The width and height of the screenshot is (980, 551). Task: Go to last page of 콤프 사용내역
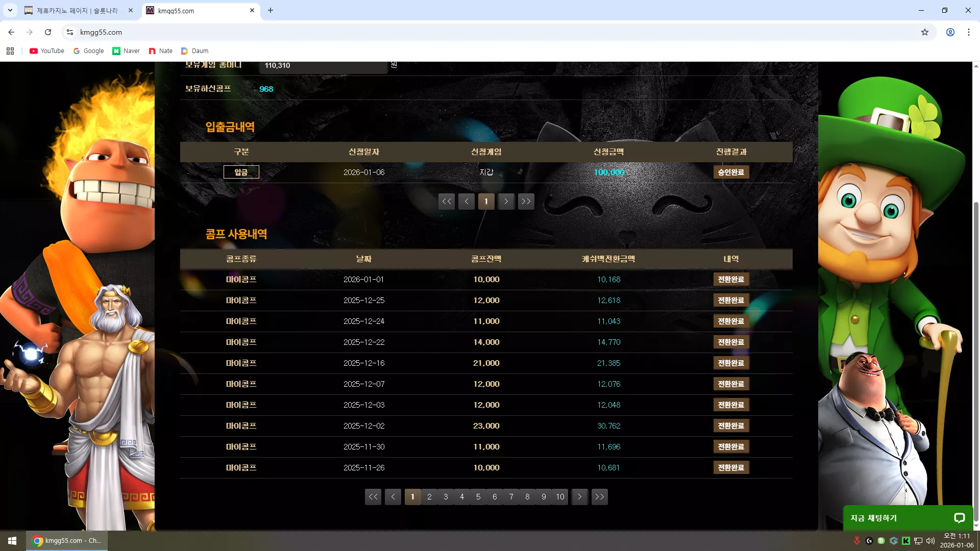point(600,497)
